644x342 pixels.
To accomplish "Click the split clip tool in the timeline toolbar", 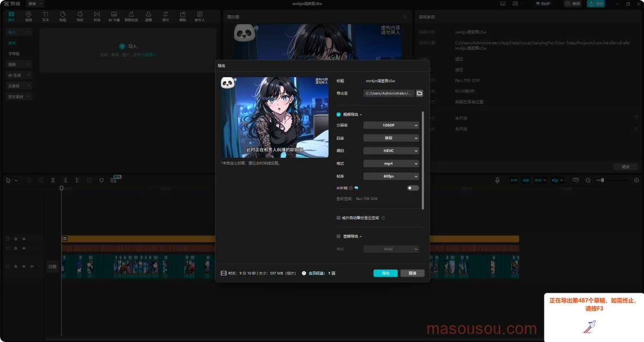I will pyautogui.click(x=53, y=180).
